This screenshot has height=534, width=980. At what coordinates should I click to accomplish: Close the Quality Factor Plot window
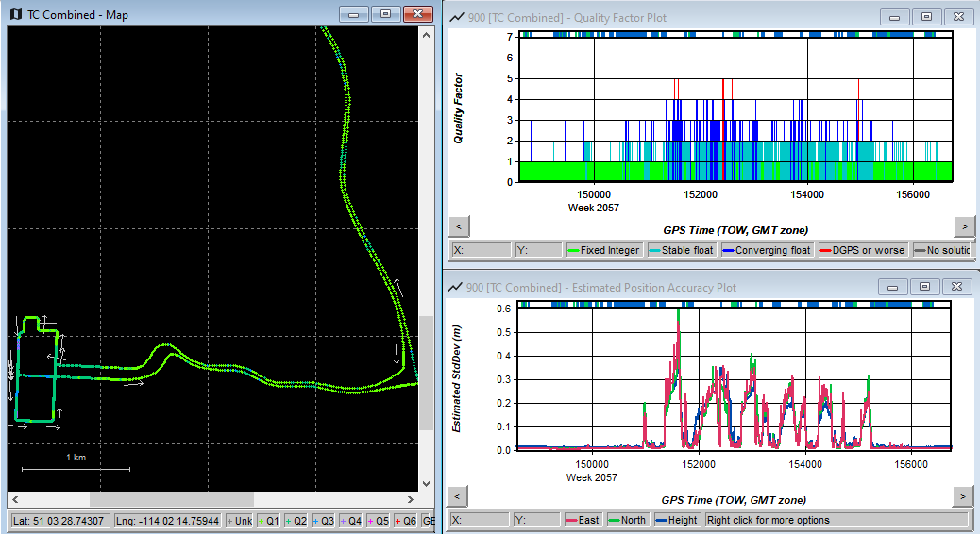point(958,18)
